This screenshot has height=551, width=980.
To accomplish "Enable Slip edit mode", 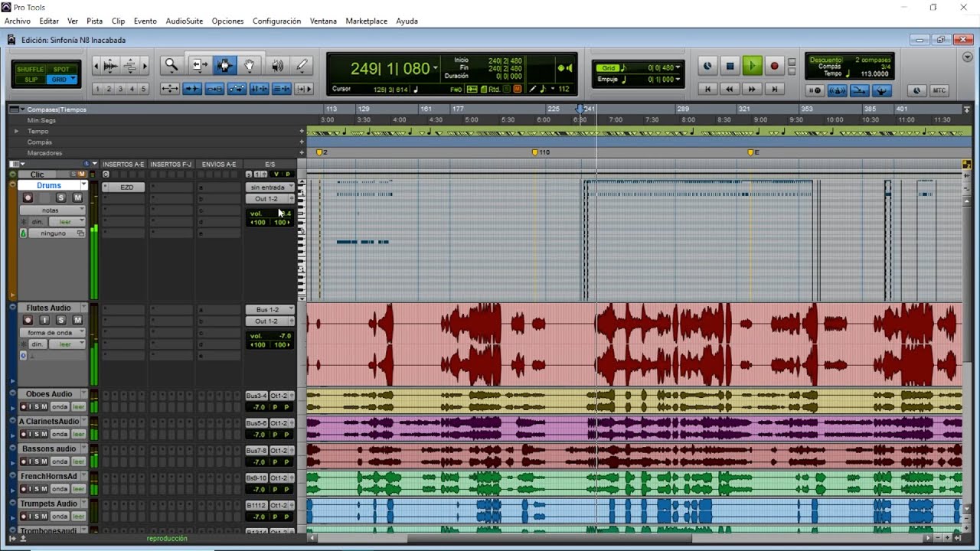I will (31, 80).
